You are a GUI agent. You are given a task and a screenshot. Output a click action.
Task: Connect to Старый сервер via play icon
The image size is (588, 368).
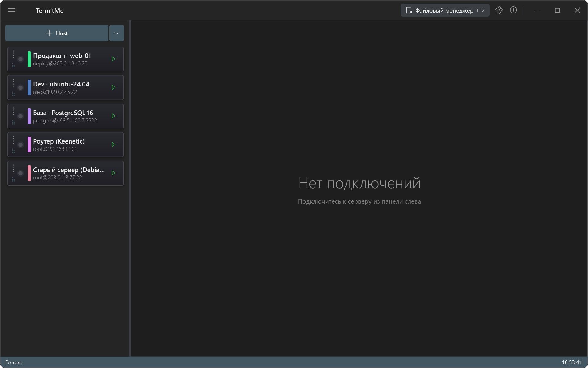[x=114, y=173]
